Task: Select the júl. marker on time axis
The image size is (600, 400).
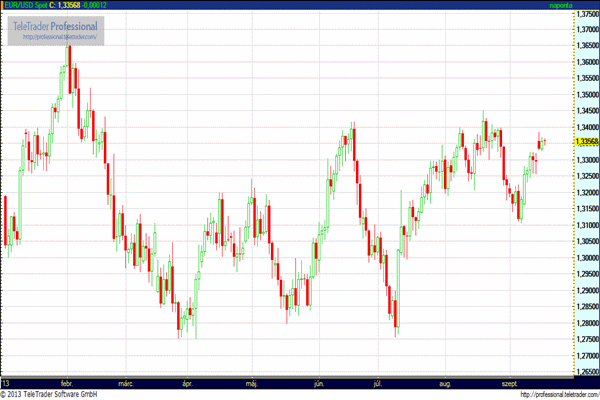Action: [x=378, y=383]
